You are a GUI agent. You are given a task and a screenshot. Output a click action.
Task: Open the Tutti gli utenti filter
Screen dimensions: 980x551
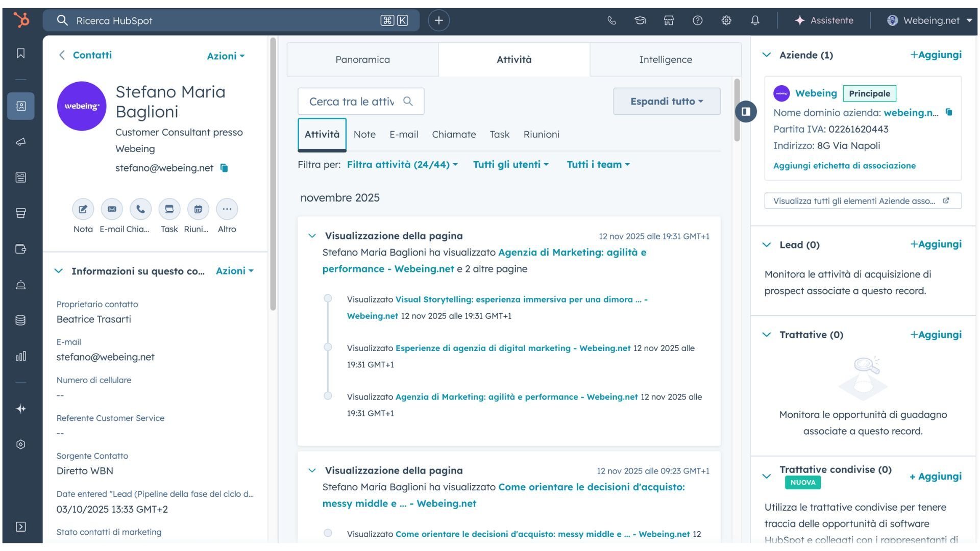click(x=510, y=165)
